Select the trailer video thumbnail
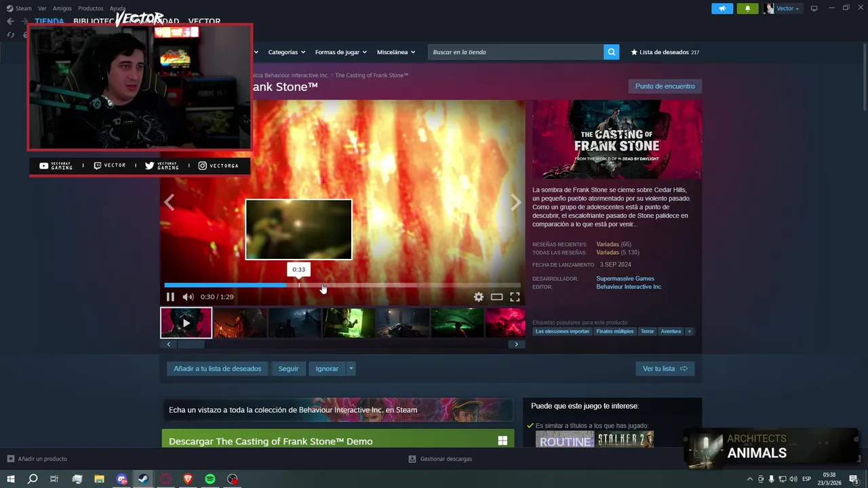Image resolution: width=868 pixels, height=488 pixels. coord(186,323)
